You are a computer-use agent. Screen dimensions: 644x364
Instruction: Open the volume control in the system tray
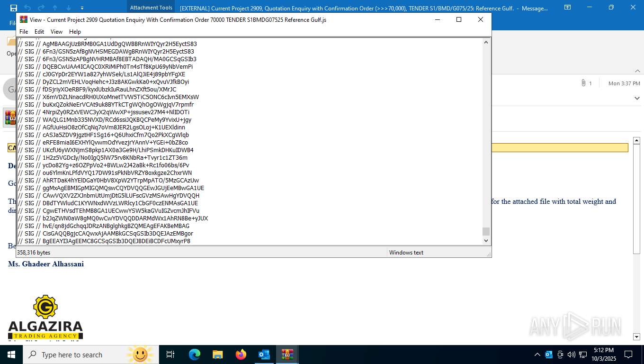[x=572, y=355]
